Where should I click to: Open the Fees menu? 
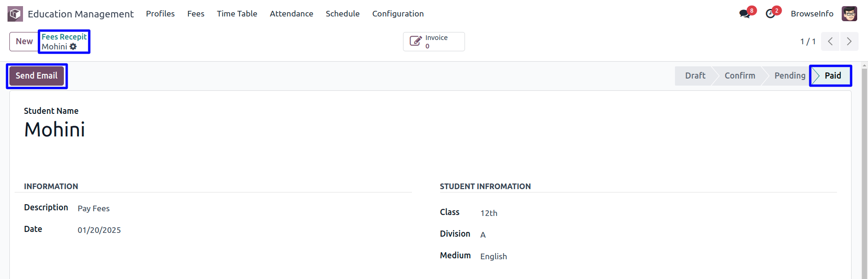[x=196, y=14]
